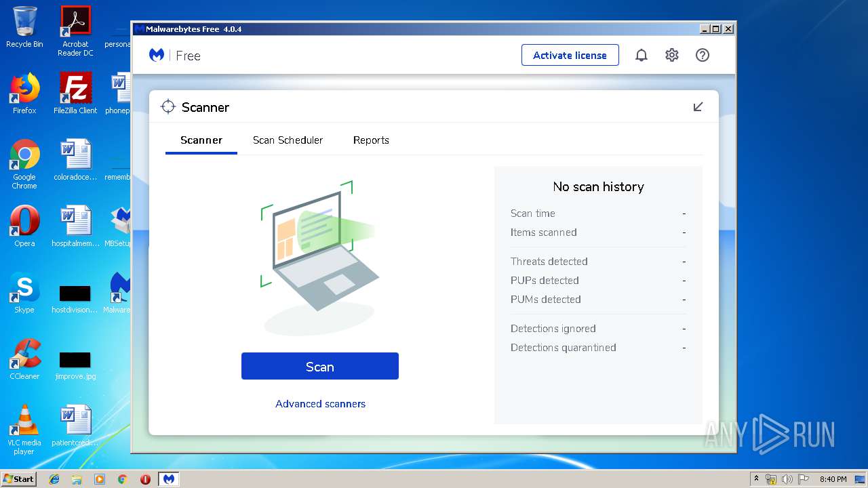Open the Firefox desktop shortcut
Viewport: 868px width, 488px height.
click(x=24, y=94)
